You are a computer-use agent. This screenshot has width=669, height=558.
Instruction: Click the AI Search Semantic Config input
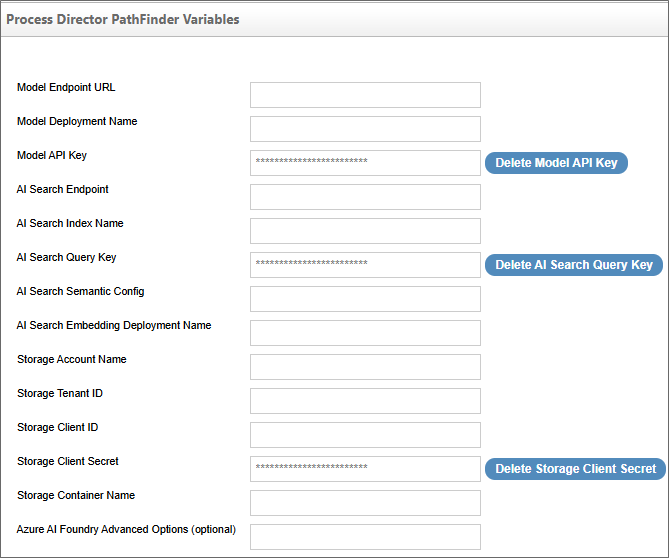click(x=365, y=299)
